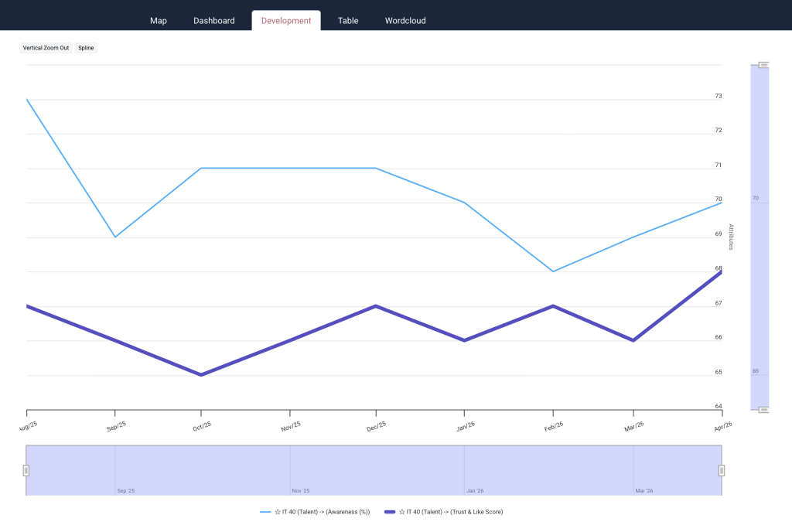Click left grip of the time range scrollbar
The width and height of the screenshot is (792, 532).
(26, 470)
